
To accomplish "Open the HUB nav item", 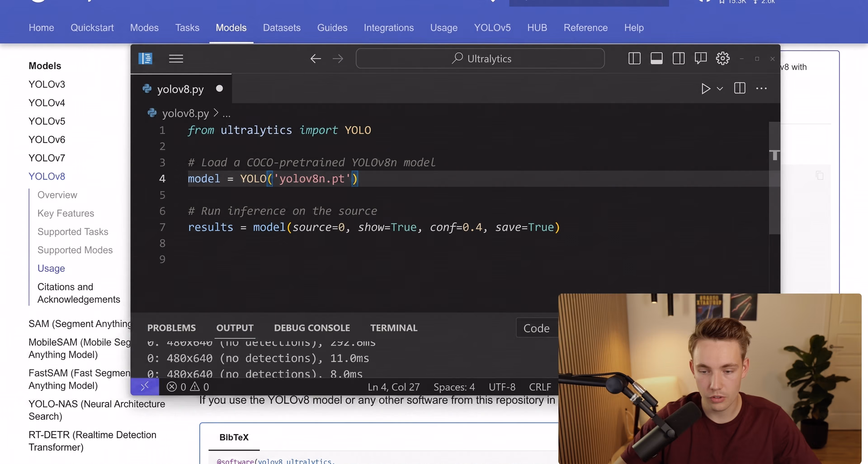I will [537, 28].
